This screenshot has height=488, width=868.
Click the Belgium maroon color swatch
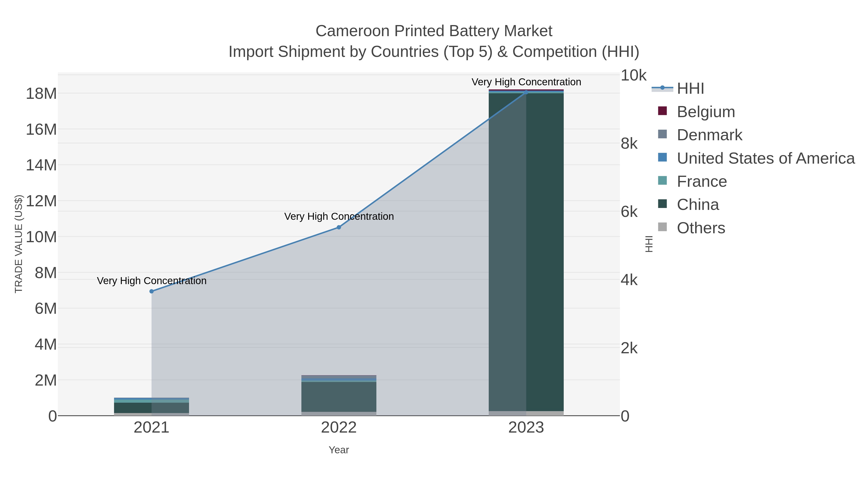[663, 111]
